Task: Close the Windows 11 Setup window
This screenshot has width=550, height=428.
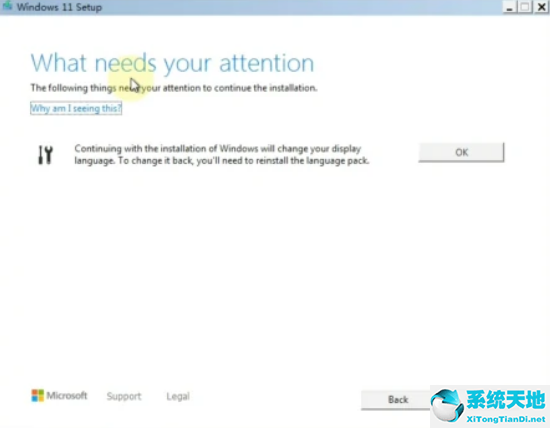Action: (x=541, y=7)
